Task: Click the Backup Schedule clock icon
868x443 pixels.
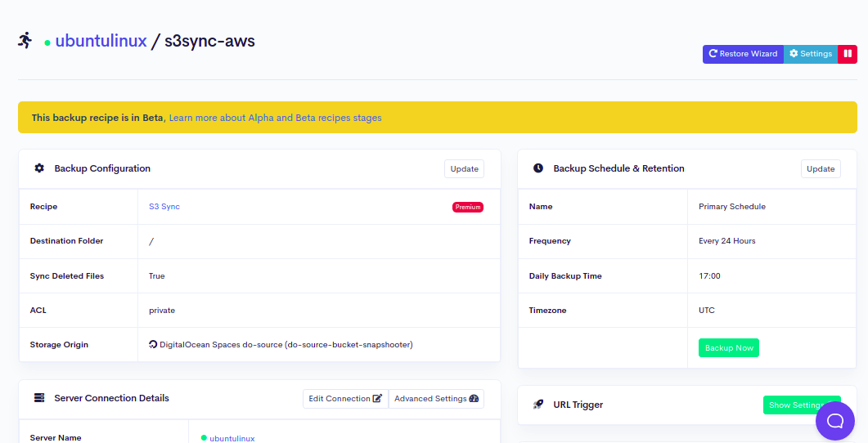Action: point(538,168)
